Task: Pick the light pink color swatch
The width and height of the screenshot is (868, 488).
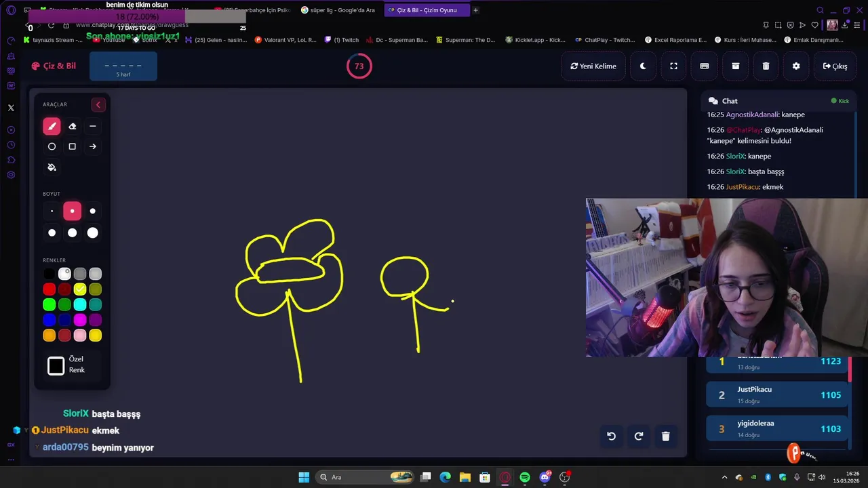Action: click(x=80, y=335)
